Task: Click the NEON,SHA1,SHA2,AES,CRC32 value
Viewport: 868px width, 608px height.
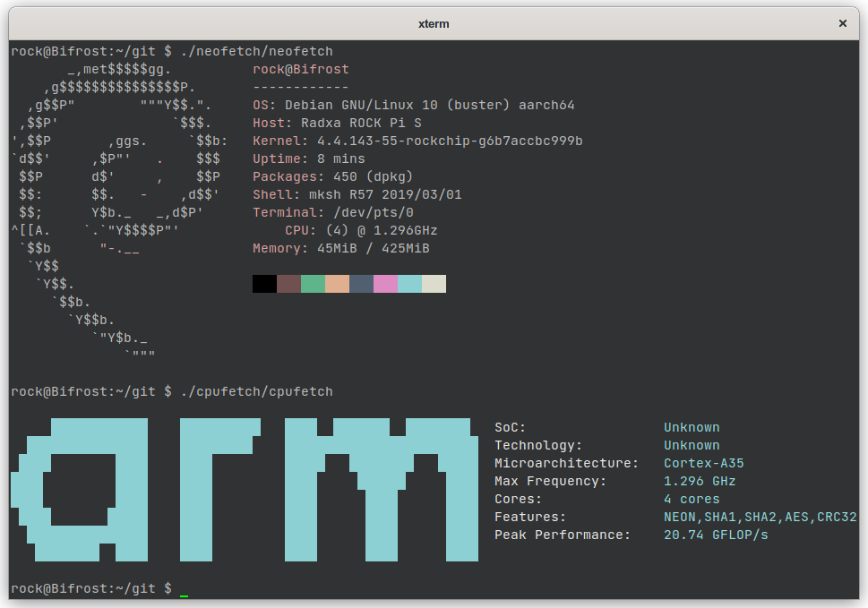Action: click(x=760, y=518)
